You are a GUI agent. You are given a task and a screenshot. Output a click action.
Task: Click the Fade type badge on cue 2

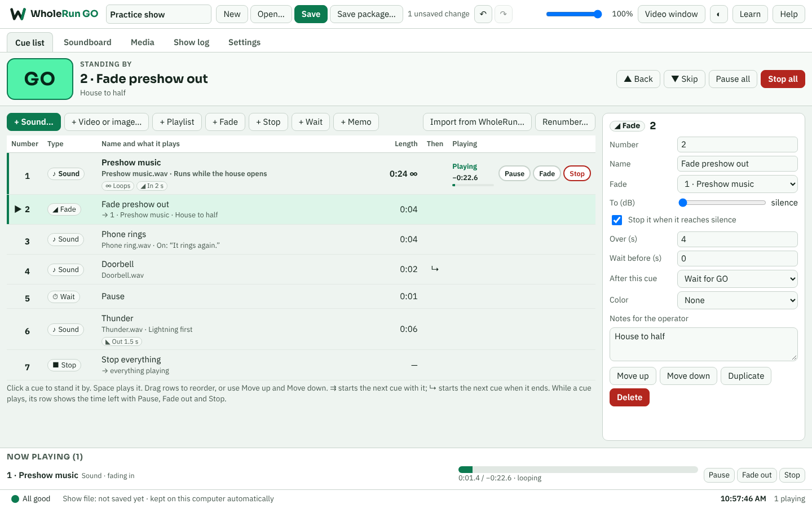(64, 209)
